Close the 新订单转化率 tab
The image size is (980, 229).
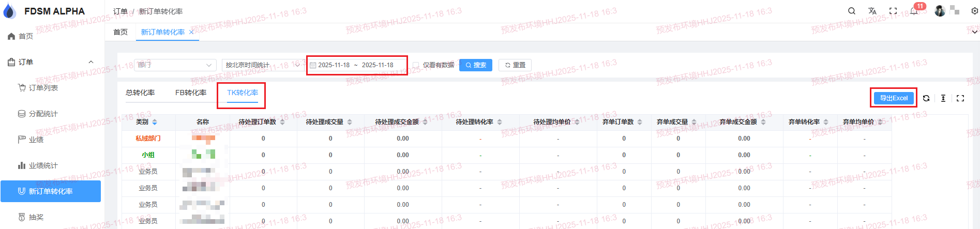click(191, 32)
